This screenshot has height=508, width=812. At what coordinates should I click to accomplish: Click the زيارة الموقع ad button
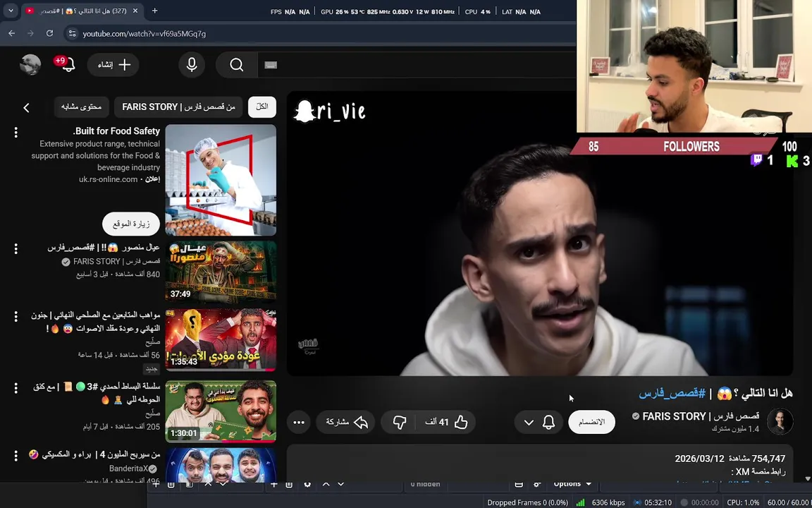131,224
